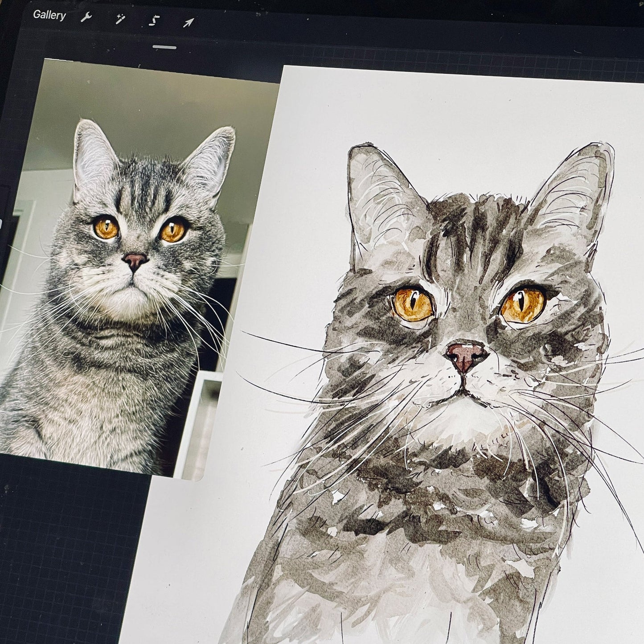Activate the Selection S-shaped tool

154,21
